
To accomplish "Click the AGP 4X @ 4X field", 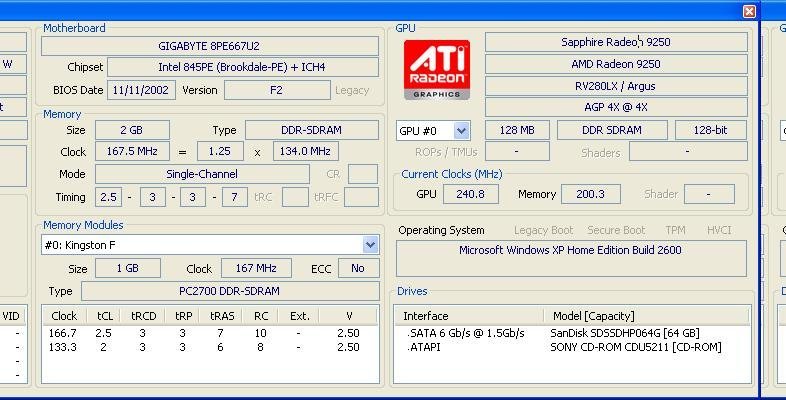I will click(616, 107).
